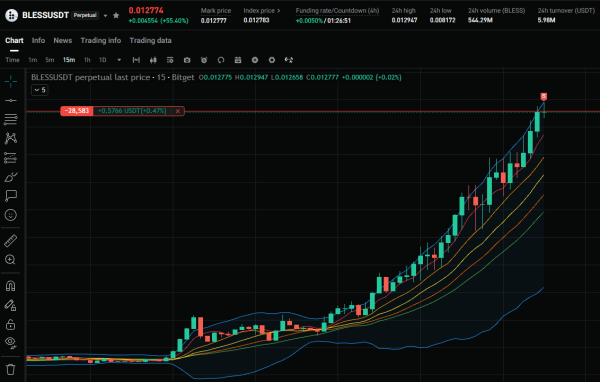
Task: Click the last price 0.012774
Action: [146, 10]
